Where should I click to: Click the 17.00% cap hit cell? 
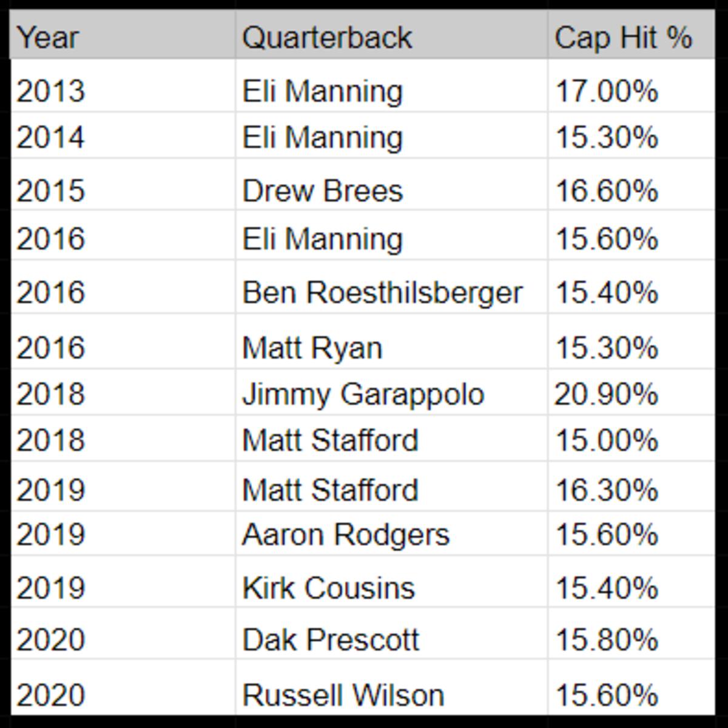pyautogui.click(x=630, y=91)
